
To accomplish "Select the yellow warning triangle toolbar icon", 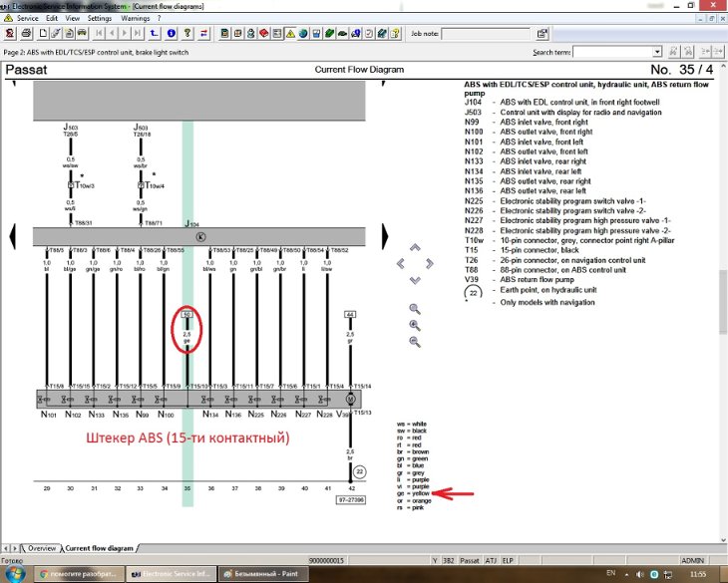I will pos(290,34).
